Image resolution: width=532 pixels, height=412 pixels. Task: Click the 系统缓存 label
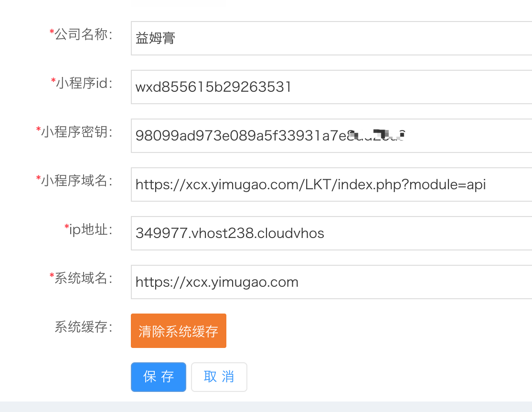pos(84,327)
